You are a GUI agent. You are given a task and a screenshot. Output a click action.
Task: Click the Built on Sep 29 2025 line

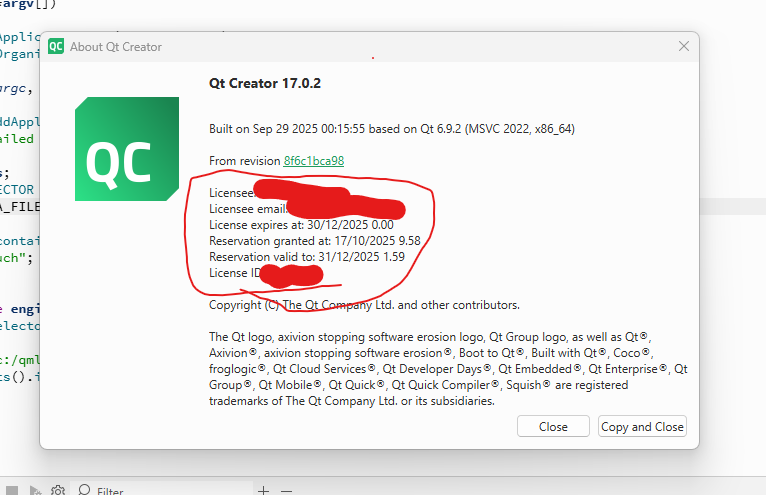(391, 129)
